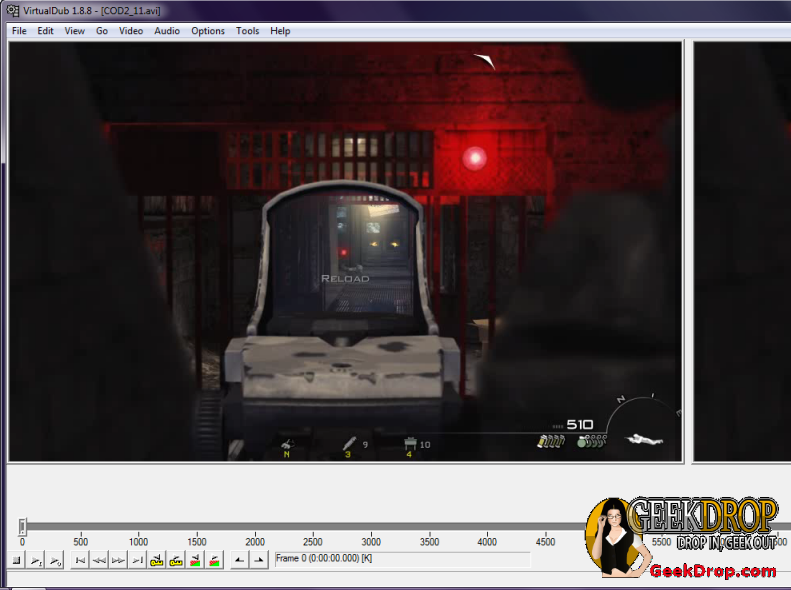Expand the Audio menu
This screenshot has width=791, height=590.
pyautogui.click(x=167, y=31)
